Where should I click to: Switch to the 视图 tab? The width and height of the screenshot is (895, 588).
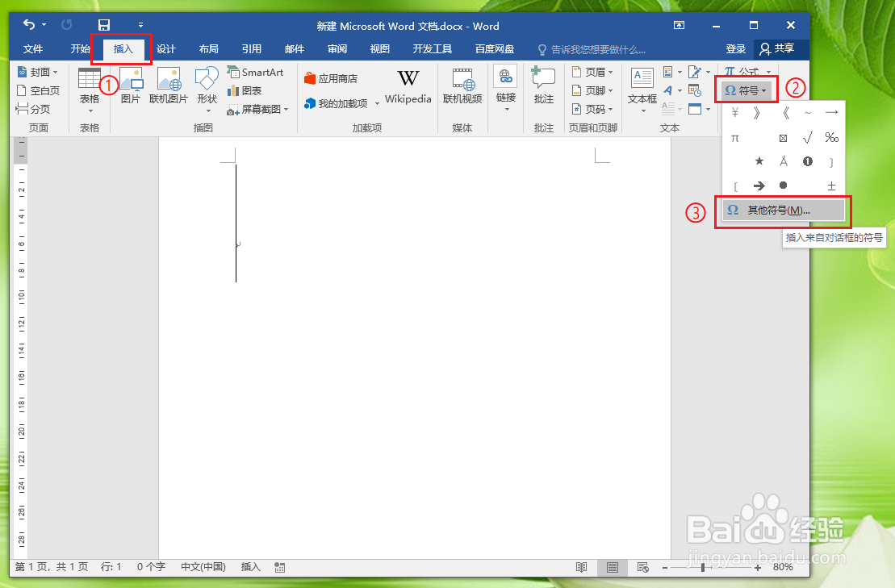click(x=379, y=49)
